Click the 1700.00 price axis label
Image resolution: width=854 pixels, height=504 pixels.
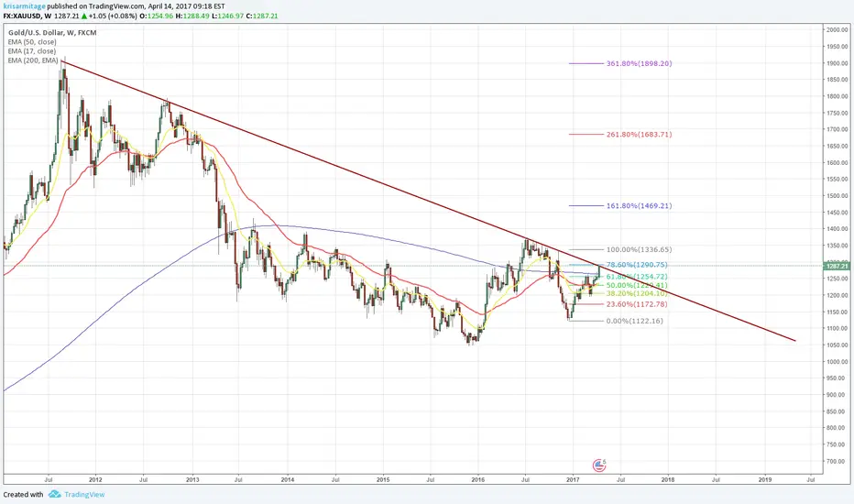pos(838,130)
